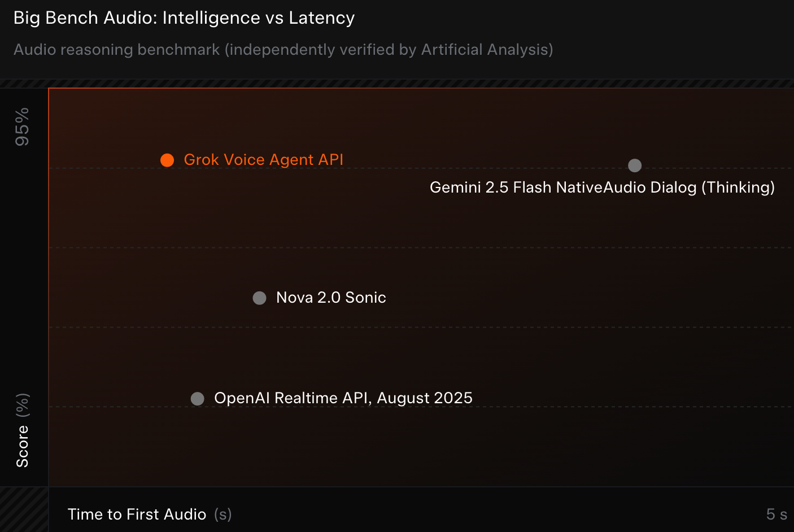Click the 95% y-axis maximum label
This screenshot has width=794, height=532.
(x=22, y=127)
